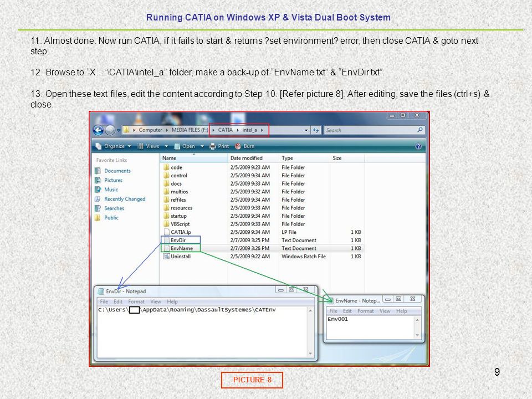This screenshot has height=399, width=532.
Task: Click Print in the Explorer toolbar
Action: (x=219, y=146)
